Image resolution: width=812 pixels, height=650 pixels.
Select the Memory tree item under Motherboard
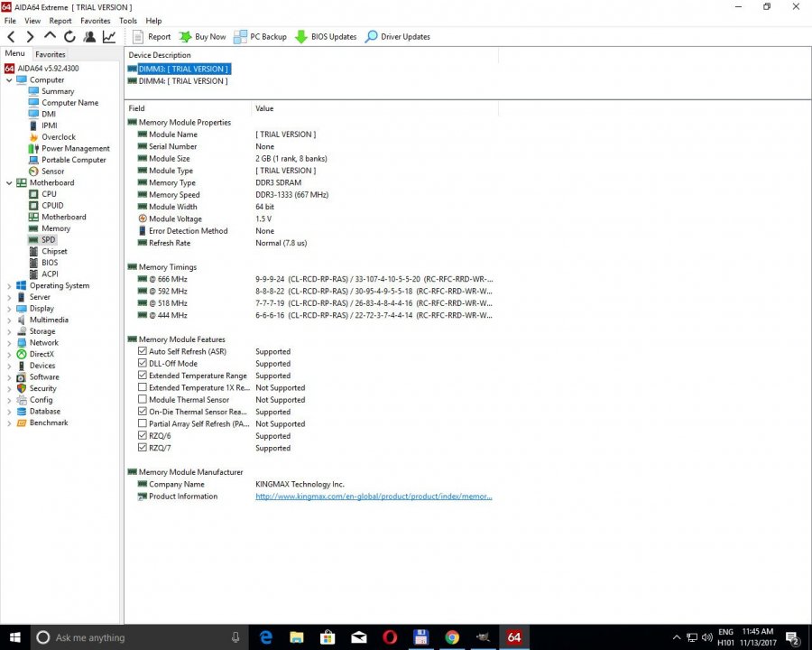click(56, 228)
